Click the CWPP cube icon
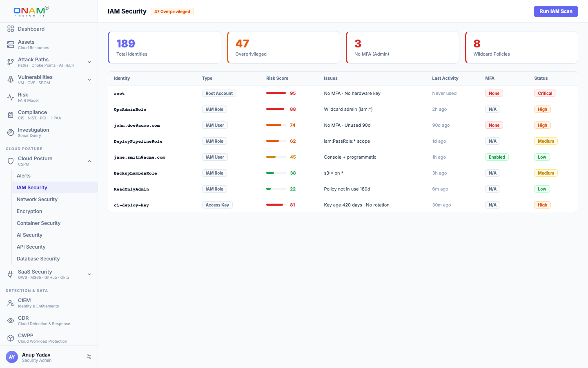The width and height of the screenshot is (588, 368). [x=11, y=338]
